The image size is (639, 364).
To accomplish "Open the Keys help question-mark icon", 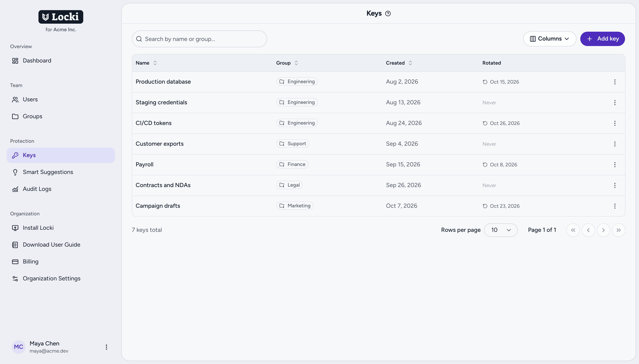I will 388,14.
